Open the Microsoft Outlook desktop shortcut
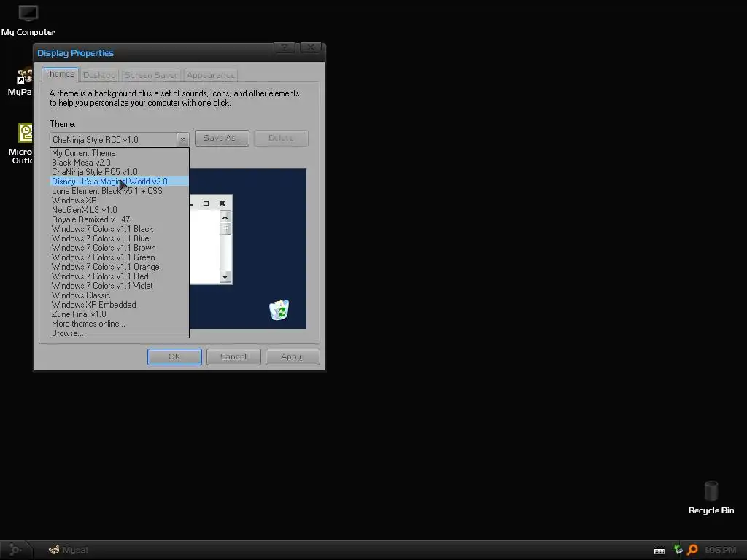Viewport: 747px width, 560px height. pyautogui.click(x=21, y=144)
